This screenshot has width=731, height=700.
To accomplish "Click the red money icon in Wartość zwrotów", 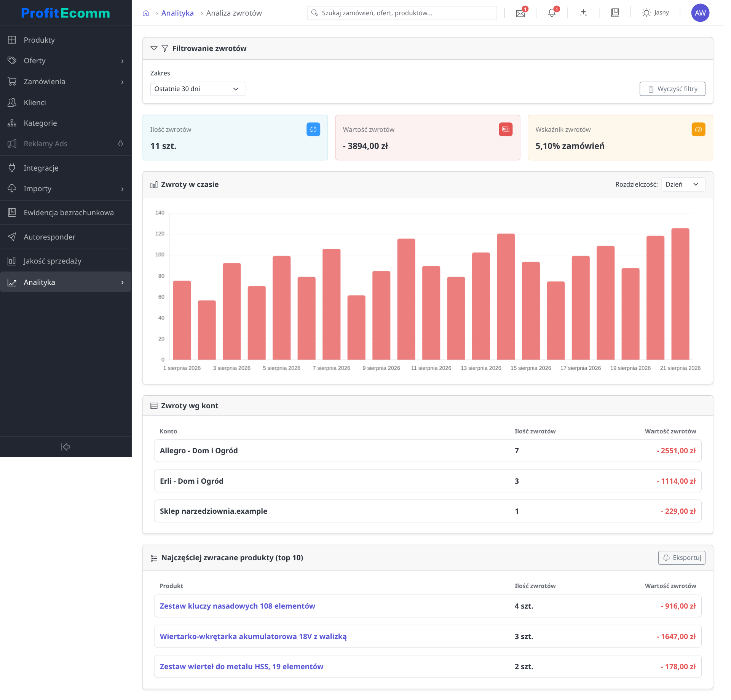I will [x=506, y=129].
